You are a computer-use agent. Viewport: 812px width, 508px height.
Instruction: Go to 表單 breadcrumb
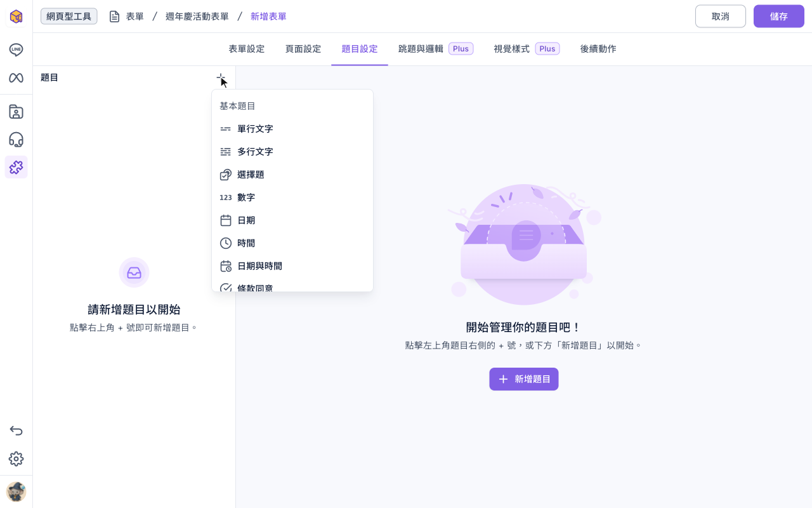[x=134, y=17]
